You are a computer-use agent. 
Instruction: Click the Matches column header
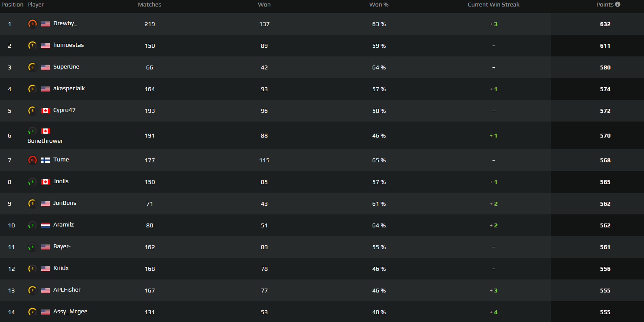coord(150,4)
